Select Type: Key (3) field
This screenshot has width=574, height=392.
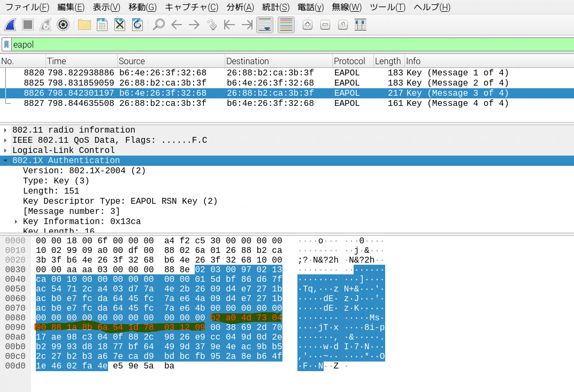point(56,181)
